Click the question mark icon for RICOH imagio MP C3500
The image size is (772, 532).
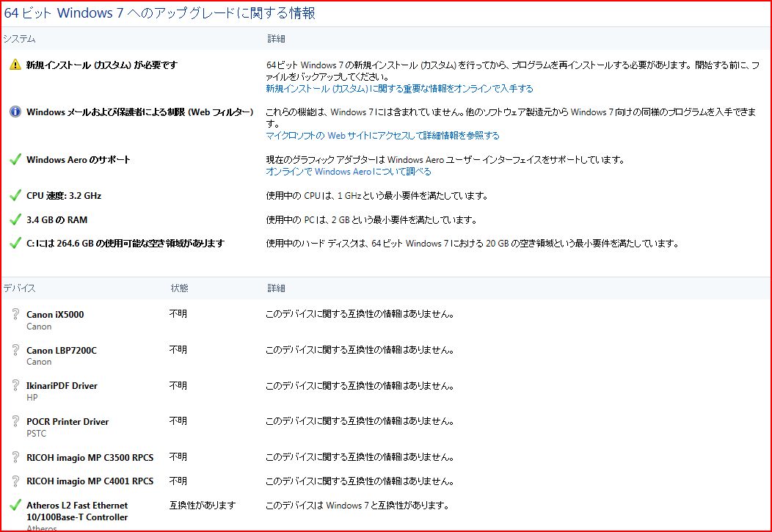click(x=15, y=457)
